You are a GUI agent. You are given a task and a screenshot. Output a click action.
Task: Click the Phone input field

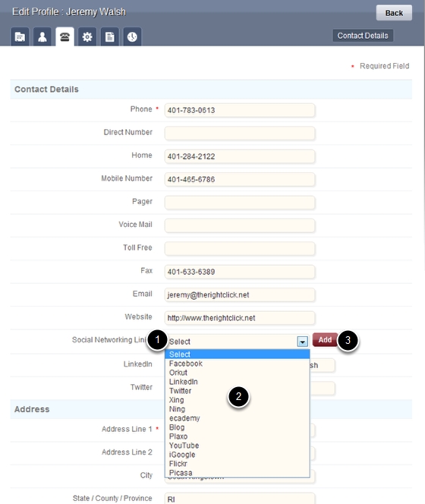click(240, 110)
